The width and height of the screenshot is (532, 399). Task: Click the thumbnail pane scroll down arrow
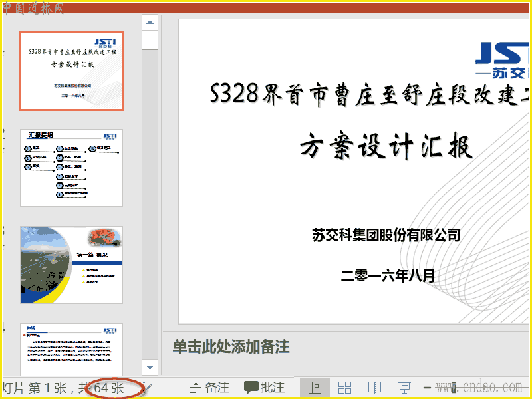click(x=150, y=368)
